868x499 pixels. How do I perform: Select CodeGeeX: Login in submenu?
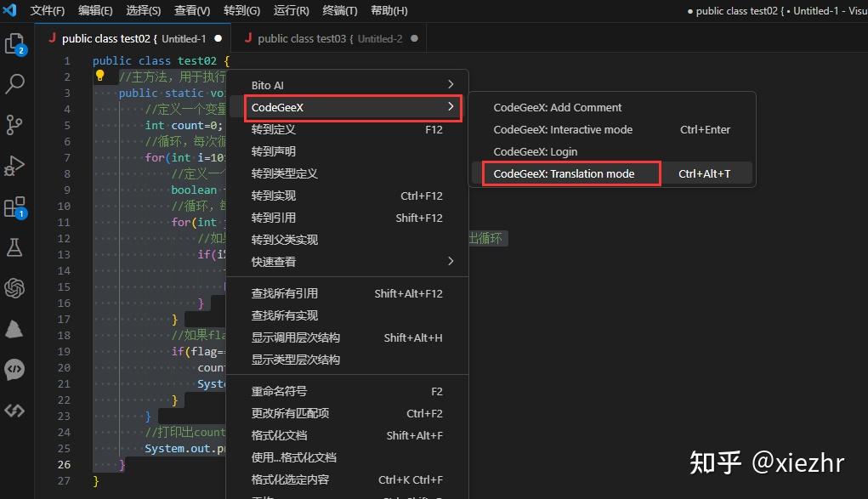(x=612, y=151)
